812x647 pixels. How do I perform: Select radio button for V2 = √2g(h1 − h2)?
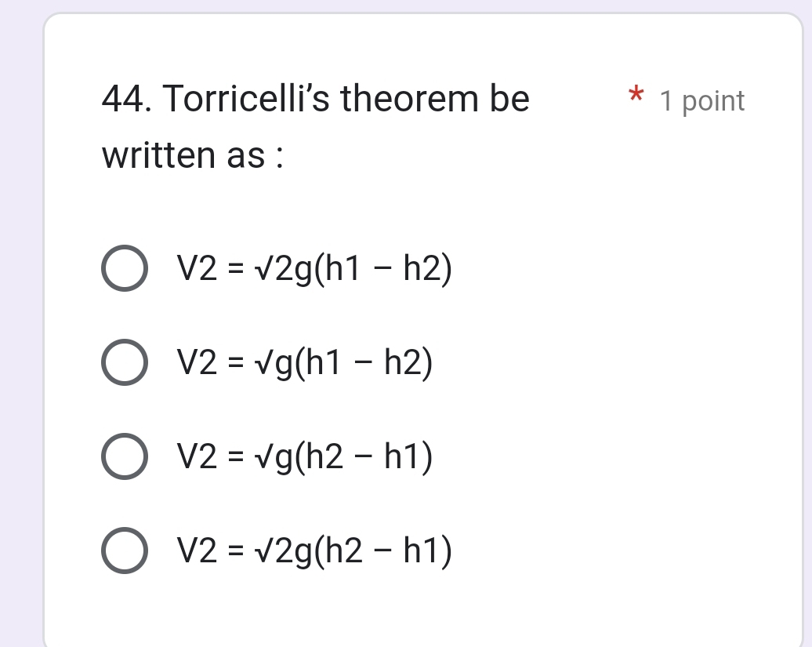(x=124, y=270)
